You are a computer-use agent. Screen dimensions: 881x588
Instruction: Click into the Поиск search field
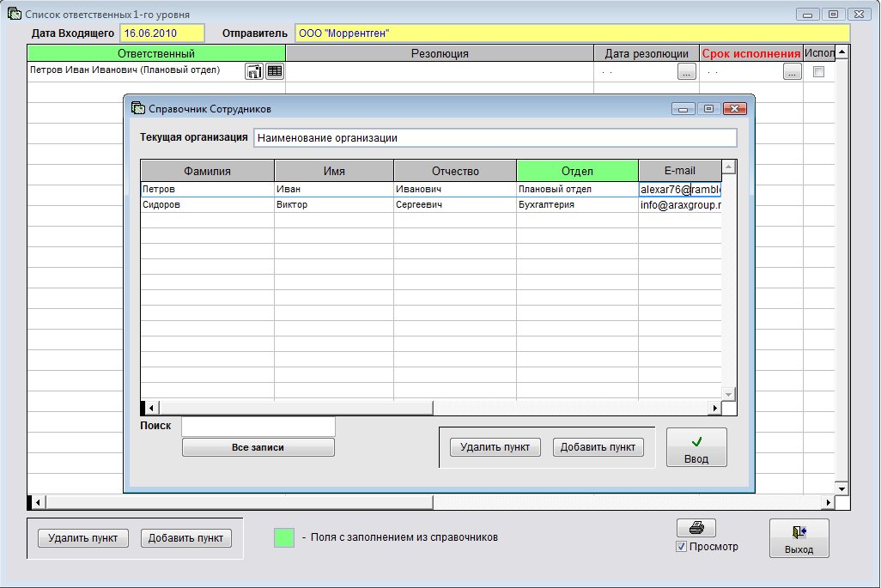tap(258, 426)
